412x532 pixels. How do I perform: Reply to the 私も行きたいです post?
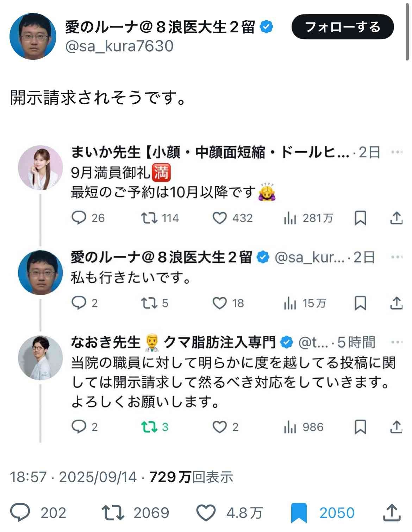79,303
